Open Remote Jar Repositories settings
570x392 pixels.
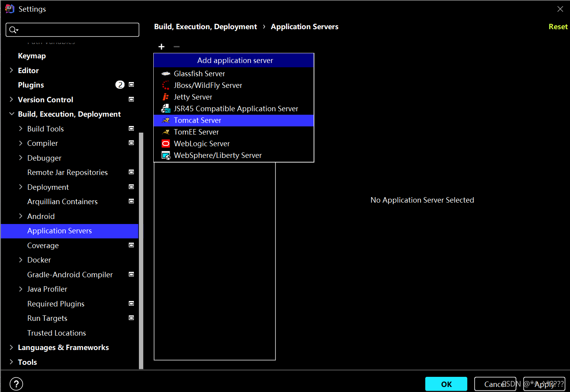(67, 172)
